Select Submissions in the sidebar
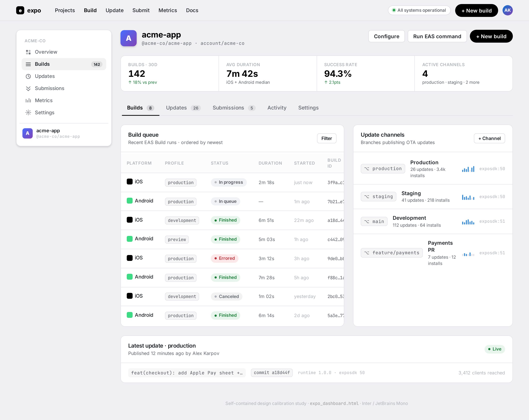The height and width of the screenshot is (420, 529). tap(64, 88)
